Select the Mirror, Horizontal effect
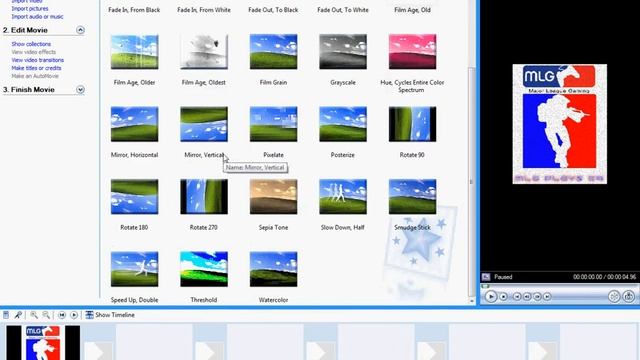Viewport: 640px width, 360px height. pos(134,124)
